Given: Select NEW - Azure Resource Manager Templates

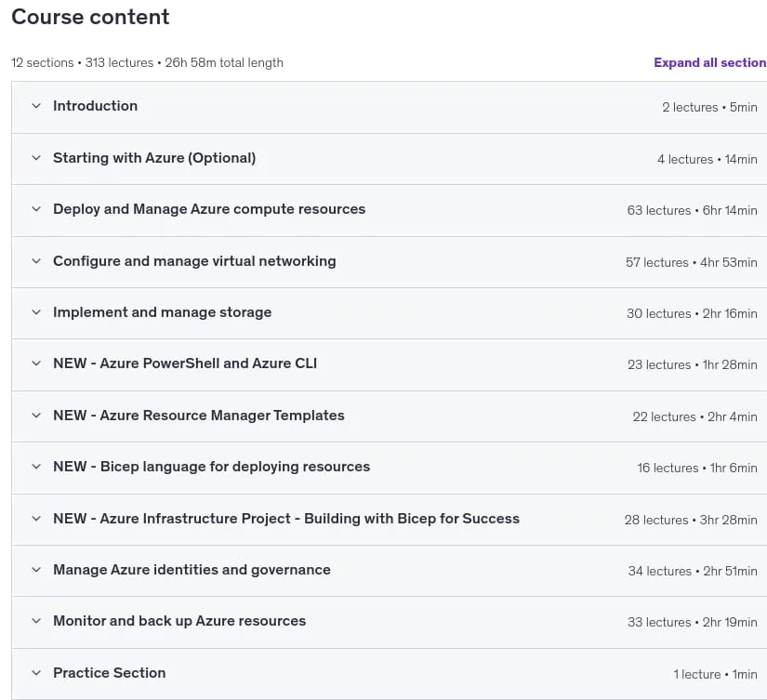Looking at the screenshot, I should tap(199, 416).
